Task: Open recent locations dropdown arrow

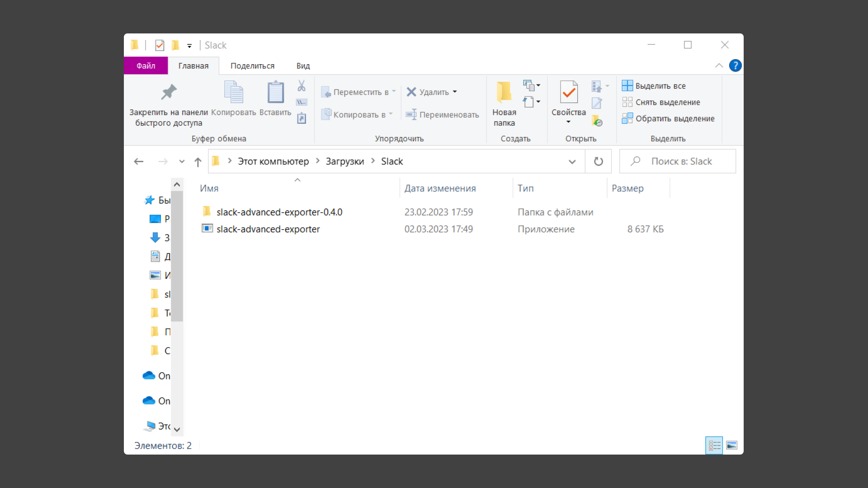Action: point(182,162)
